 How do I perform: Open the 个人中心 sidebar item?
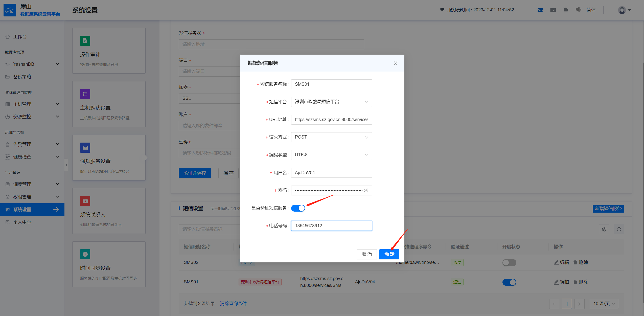coord(22,222)
